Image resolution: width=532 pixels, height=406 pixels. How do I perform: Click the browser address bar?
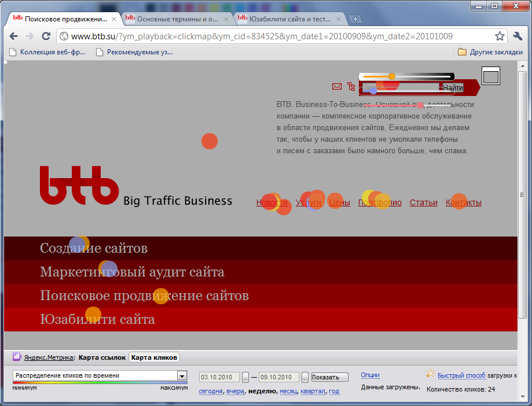click(x=281, y=36)
